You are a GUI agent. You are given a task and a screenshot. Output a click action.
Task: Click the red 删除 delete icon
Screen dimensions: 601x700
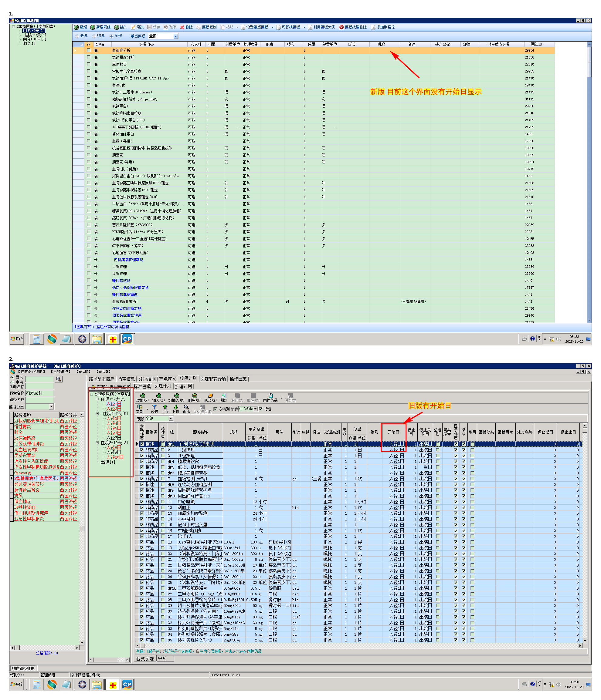[x=182, y=27]
